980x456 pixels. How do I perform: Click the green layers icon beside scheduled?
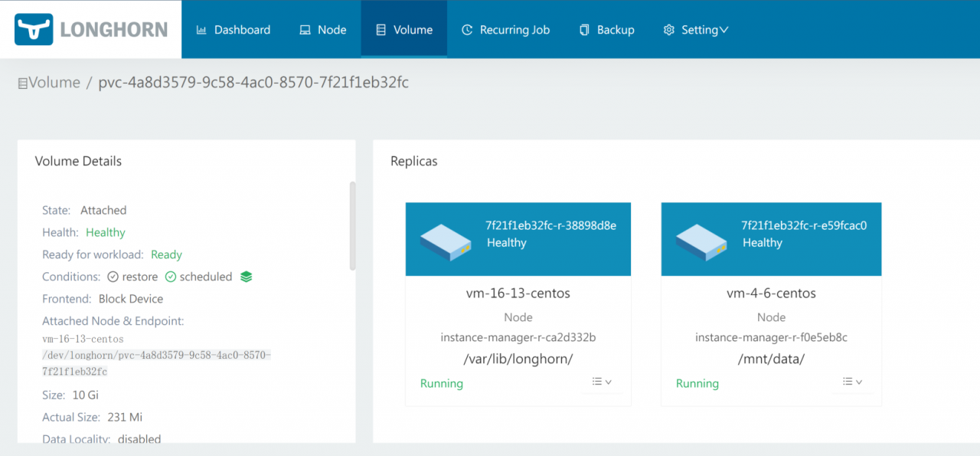(x=246, y=277)
